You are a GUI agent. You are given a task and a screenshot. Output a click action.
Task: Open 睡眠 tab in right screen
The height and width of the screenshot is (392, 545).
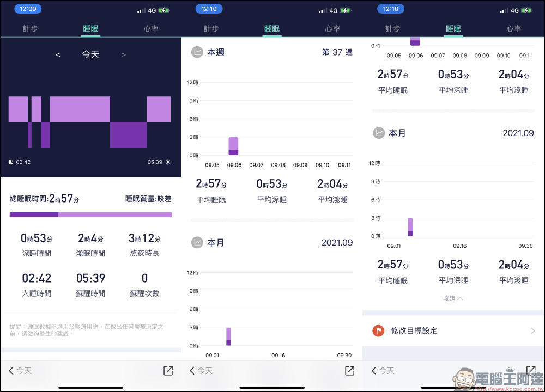click(453, 29)
